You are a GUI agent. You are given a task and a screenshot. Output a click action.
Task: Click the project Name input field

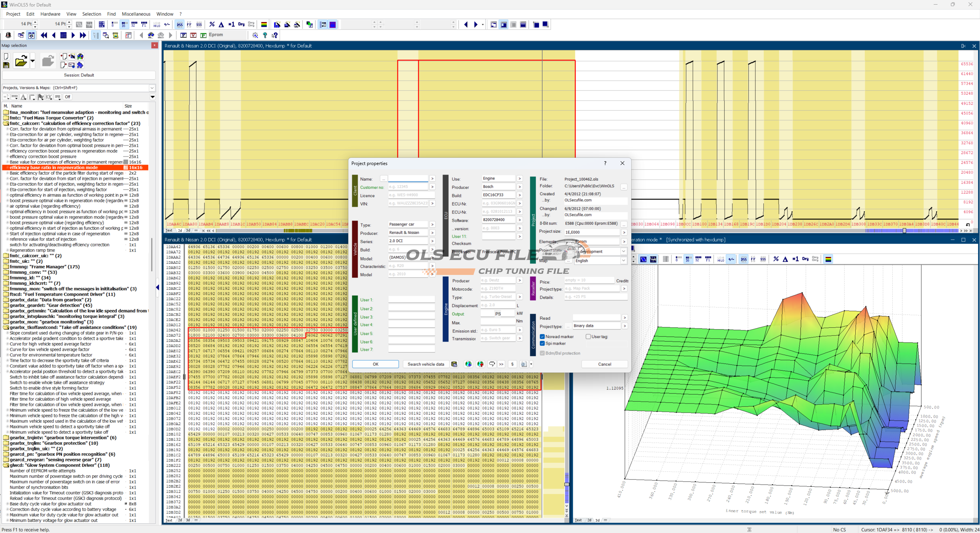tap(408, 179)
